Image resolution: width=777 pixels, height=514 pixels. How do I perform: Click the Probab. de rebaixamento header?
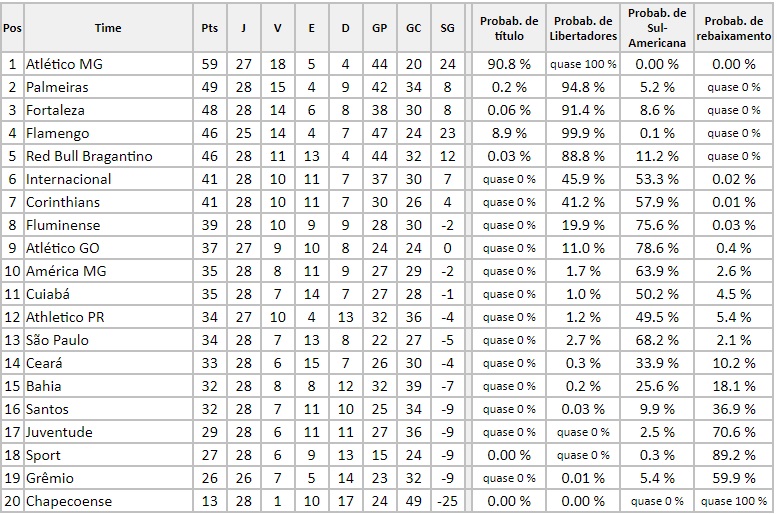tap(735, 28)
